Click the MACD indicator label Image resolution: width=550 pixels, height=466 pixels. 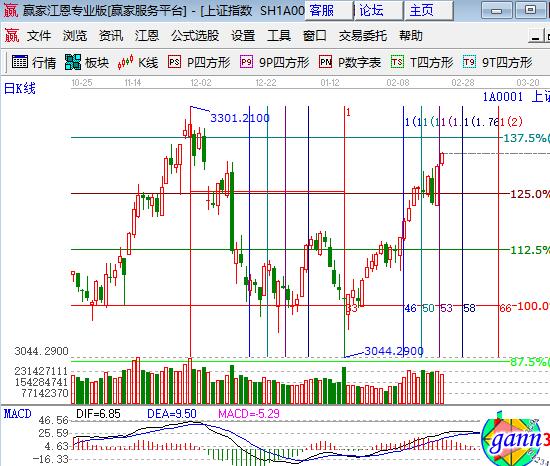(x=18, y=414)
